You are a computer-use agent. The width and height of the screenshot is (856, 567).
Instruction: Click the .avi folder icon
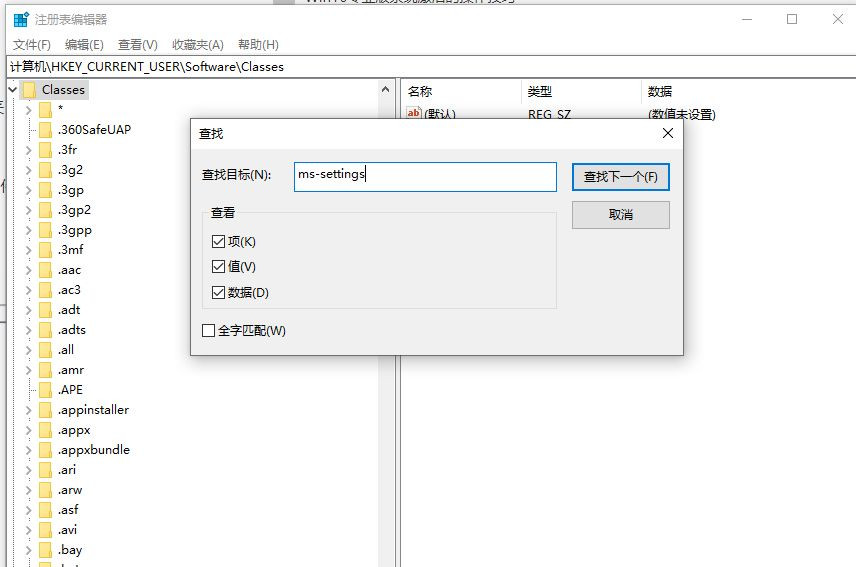click(x=46, y=530)
